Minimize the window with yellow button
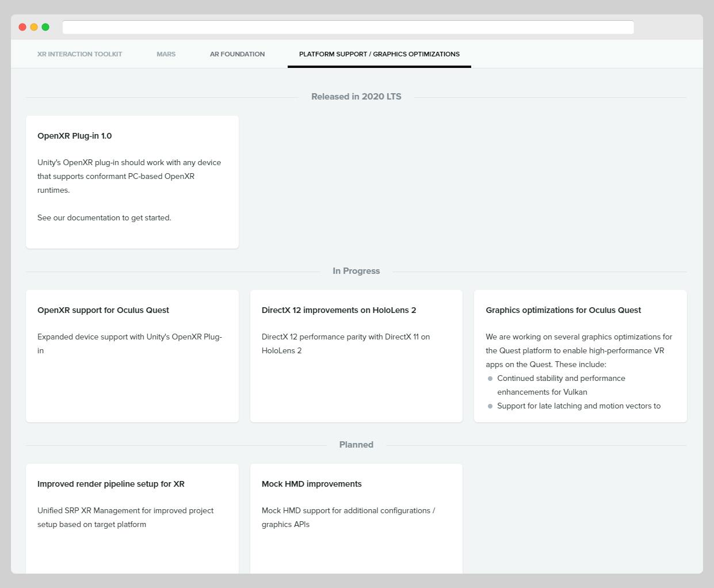 33,26
